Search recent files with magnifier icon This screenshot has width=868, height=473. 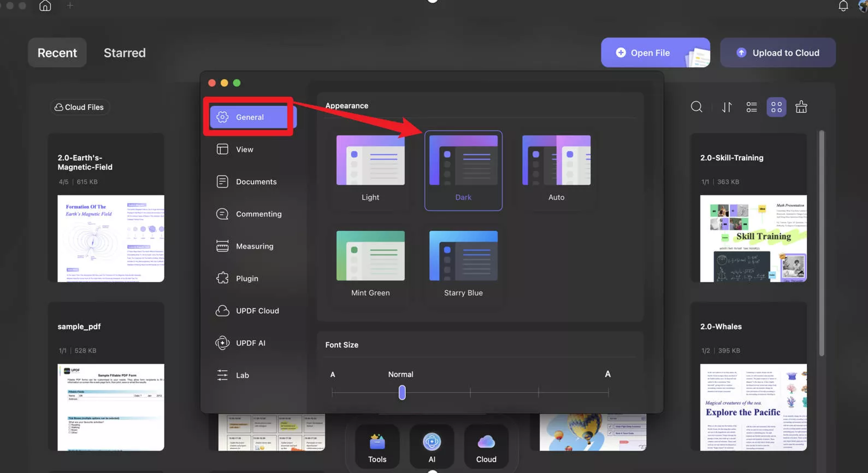coord(696,107)
